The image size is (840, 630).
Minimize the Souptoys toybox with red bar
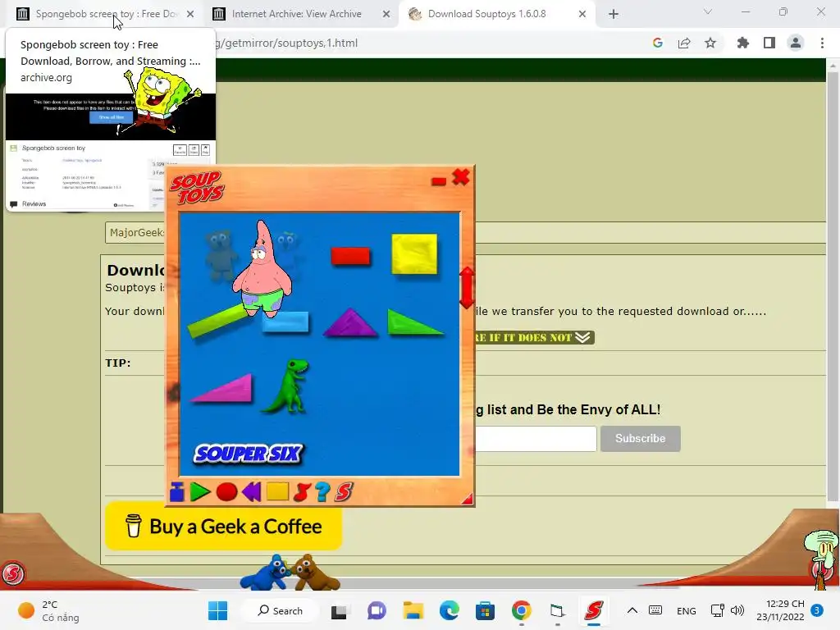(x=439, y=181)
